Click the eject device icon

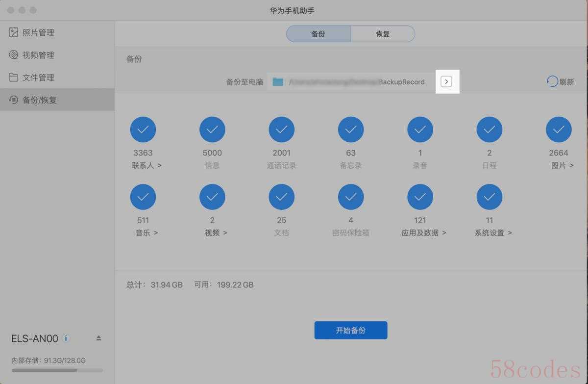pyautogui.click(x=98, y=338)
